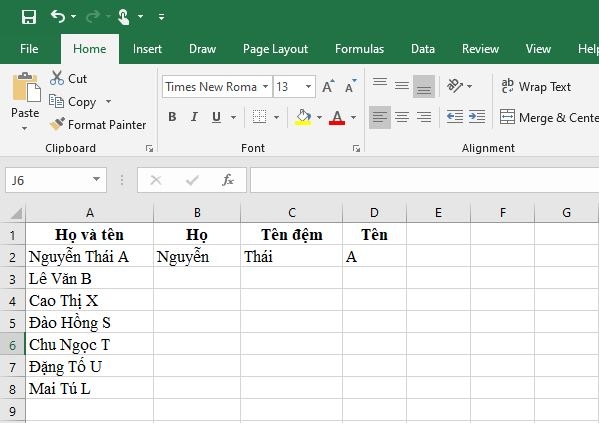
Task: Click the formula bar Cancel X icon
Action: pos(156,180)
